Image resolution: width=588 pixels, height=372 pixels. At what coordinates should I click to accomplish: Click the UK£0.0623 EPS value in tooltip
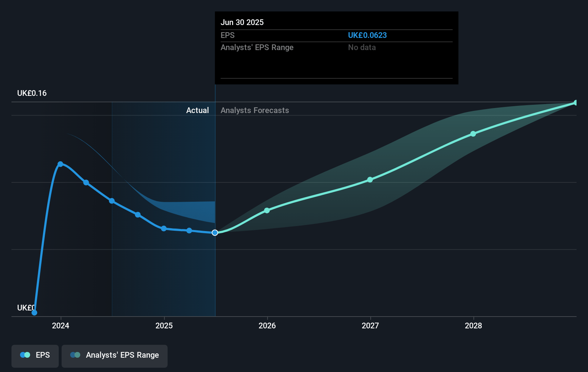(367, 35)
